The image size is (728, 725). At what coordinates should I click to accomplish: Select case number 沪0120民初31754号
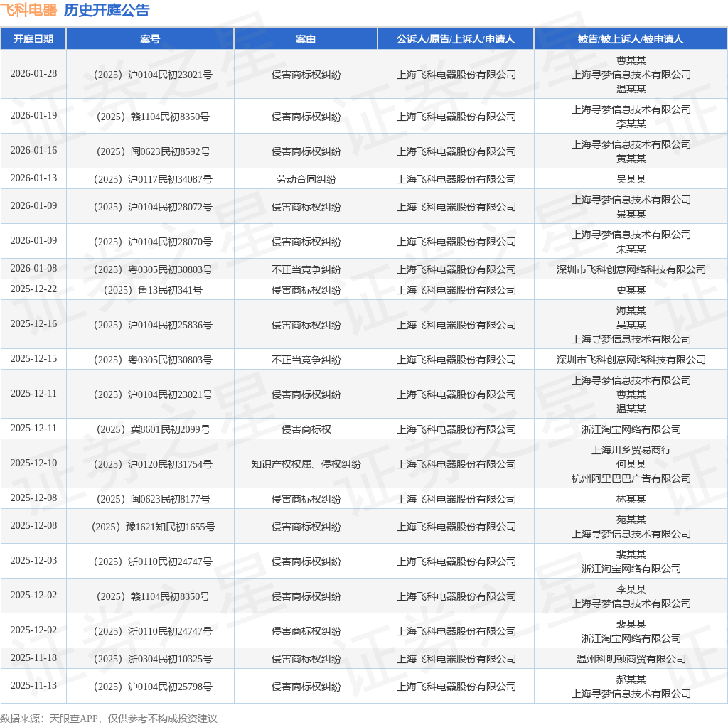[154, 464]
